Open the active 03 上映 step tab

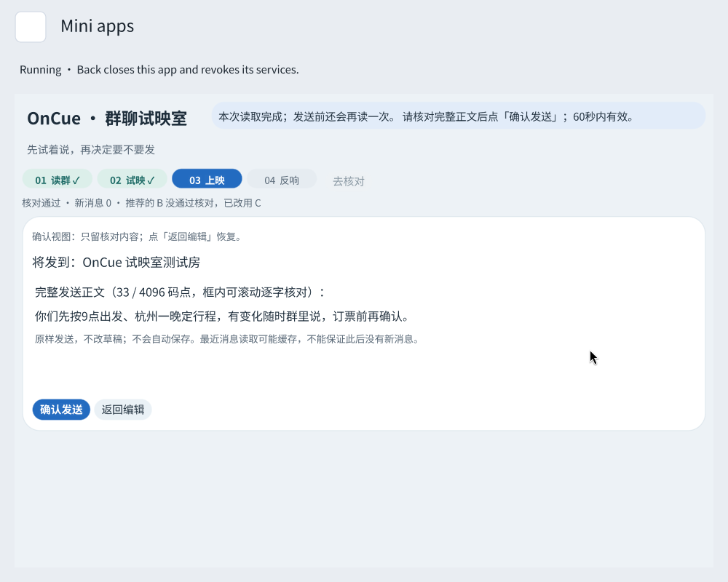point(207,180)
